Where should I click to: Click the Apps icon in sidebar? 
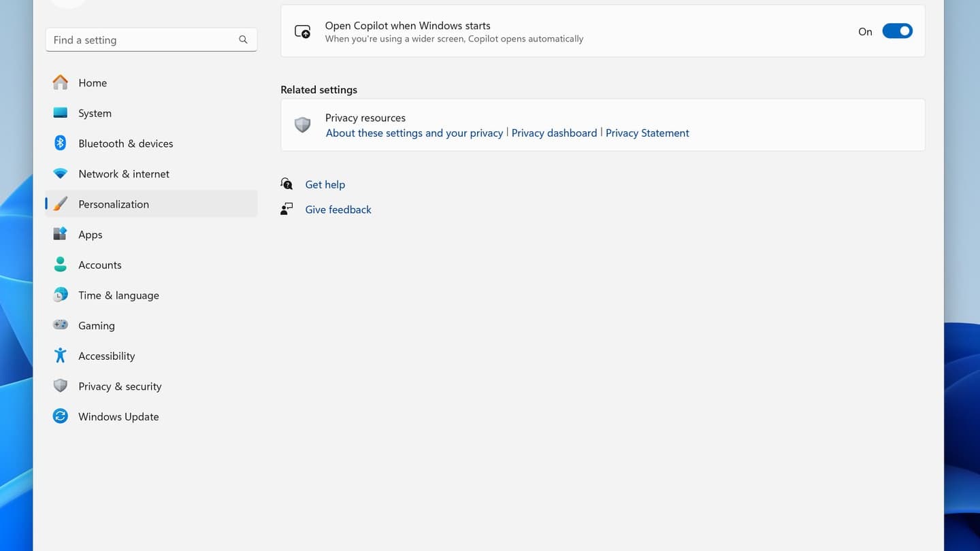click(61, 234)
